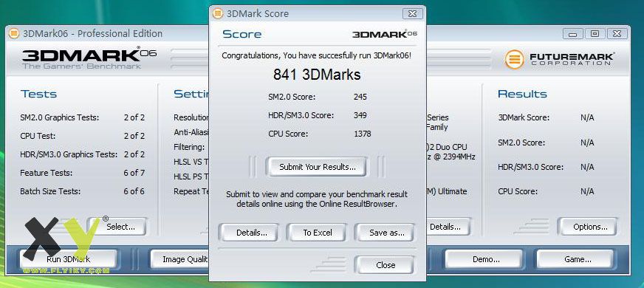Click the Demo button
Screen dimensions: 644x288
[485, 259]
